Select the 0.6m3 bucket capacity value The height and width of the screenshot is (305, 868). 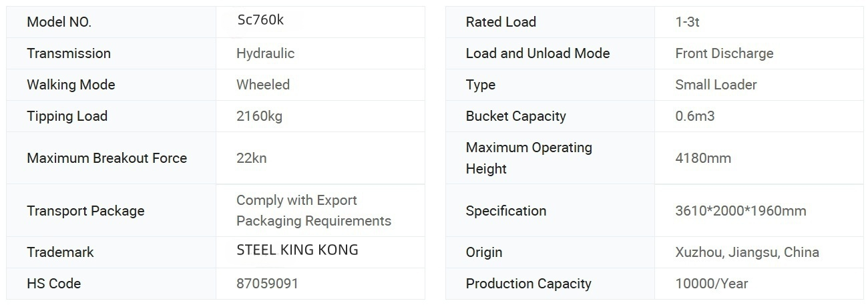pyautogui.click(x=694, y=116)
